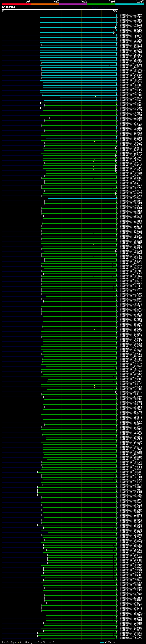Click the cyan alignment bar for UniRef100_Q2MGR4
Viewport: 146px width, 644px height.
tap(83, 118)
